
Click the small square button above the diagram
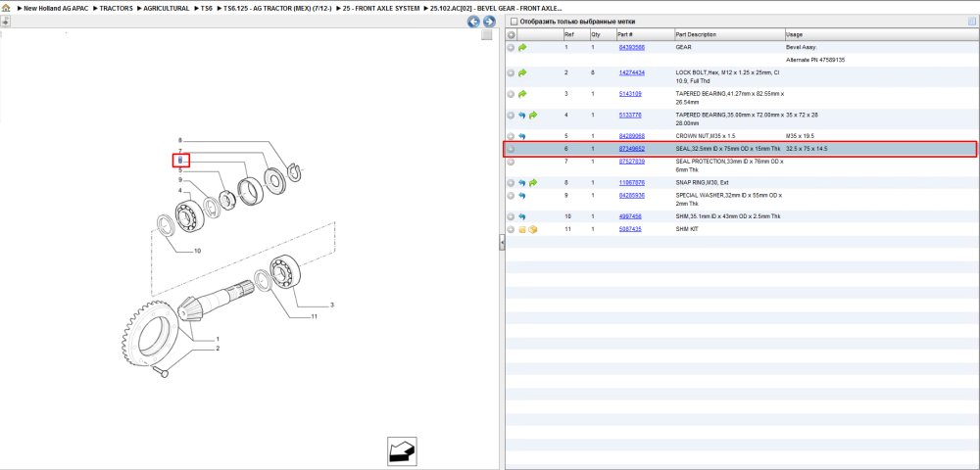487,35
